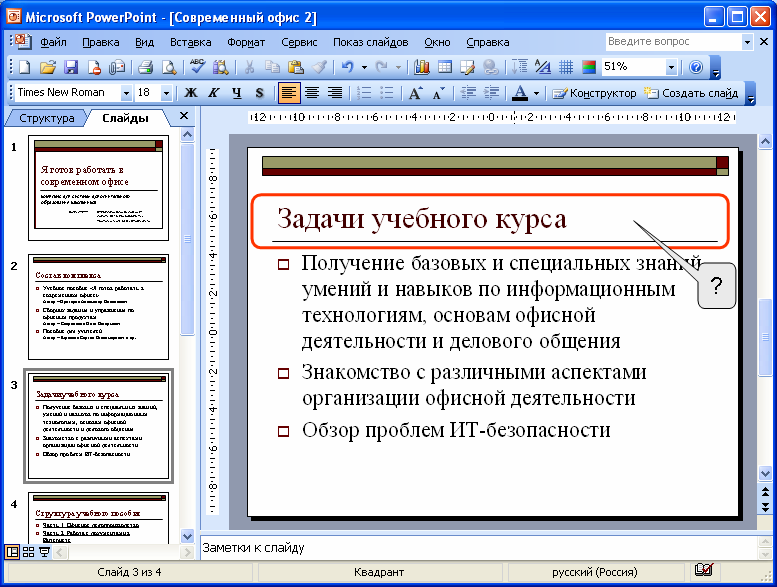Go to previous slide with double-up arrow
This screenshot has width=777, height=587.
[765, 491]
